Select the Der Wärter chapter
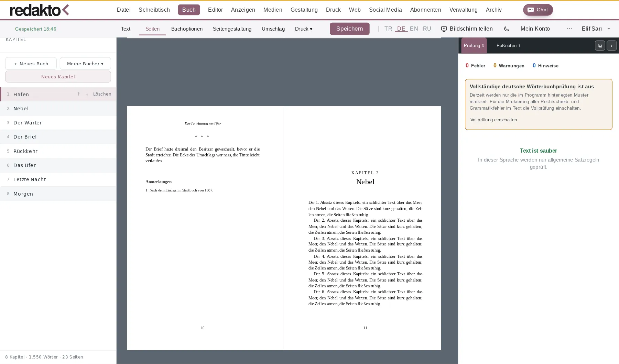 pos(58,123)
